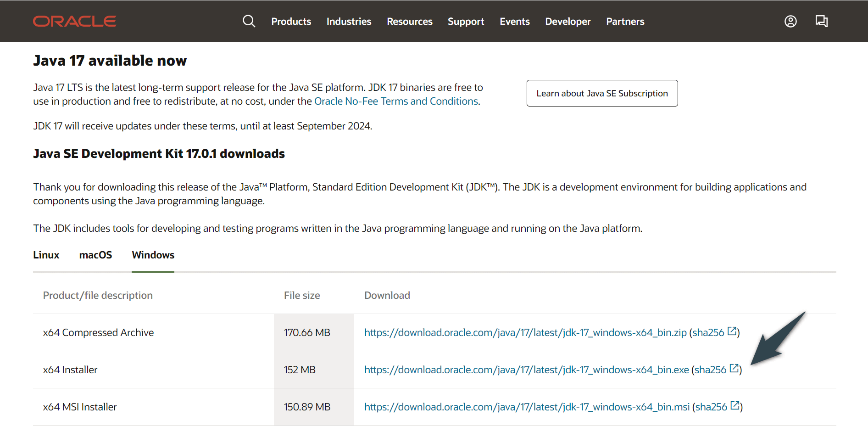Click Learn about Java SE Subscription button

coord(602,93)
